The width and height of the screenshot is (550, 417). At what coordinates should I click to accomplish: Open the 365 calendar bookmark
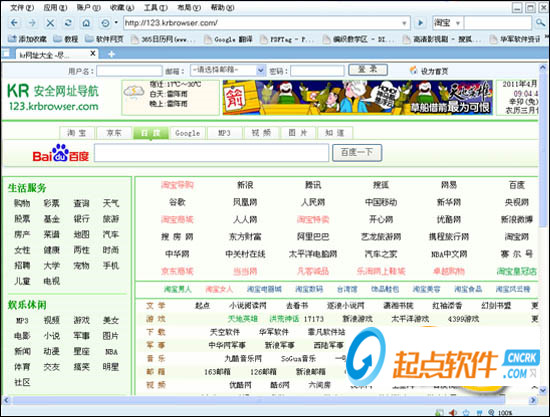[x=163, y=39]
